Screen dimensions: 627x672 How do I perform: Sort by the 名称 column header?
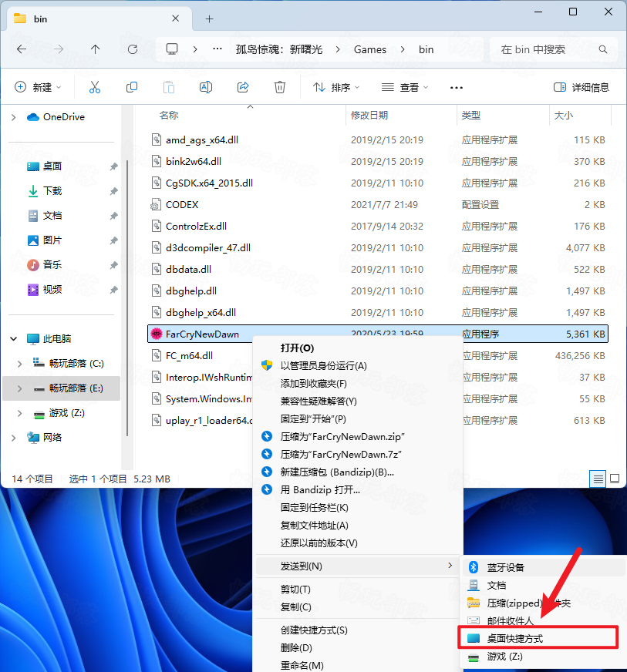coord(169,116)
